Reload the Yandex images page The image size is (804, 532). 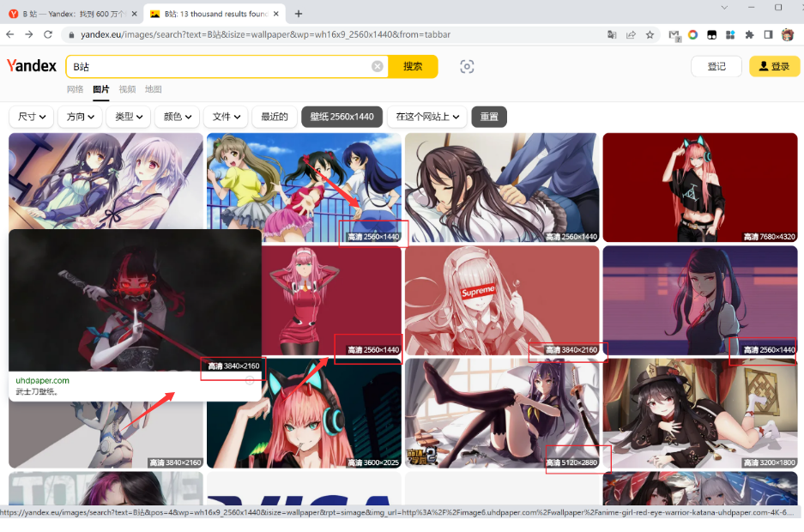click(48, 34)
